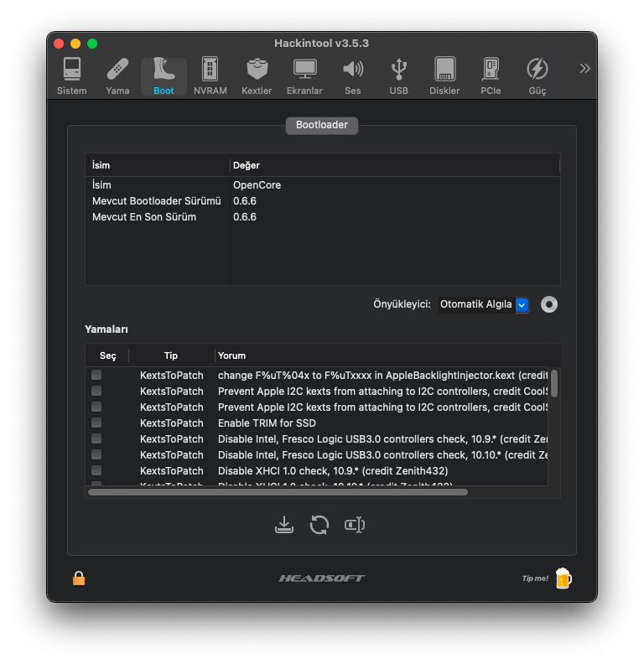The image size is (644, 664).
Task: Click the download bootloader icon button
Action: tap(284, 526)
